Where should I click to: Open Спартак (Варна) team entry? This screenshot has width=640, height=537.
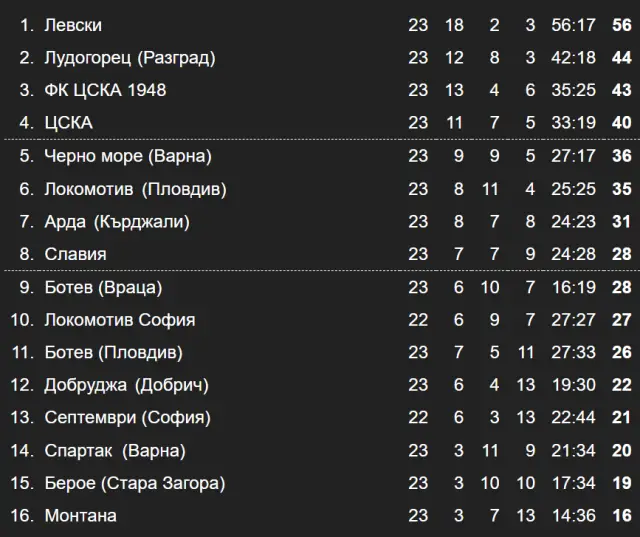pos(115,451)
